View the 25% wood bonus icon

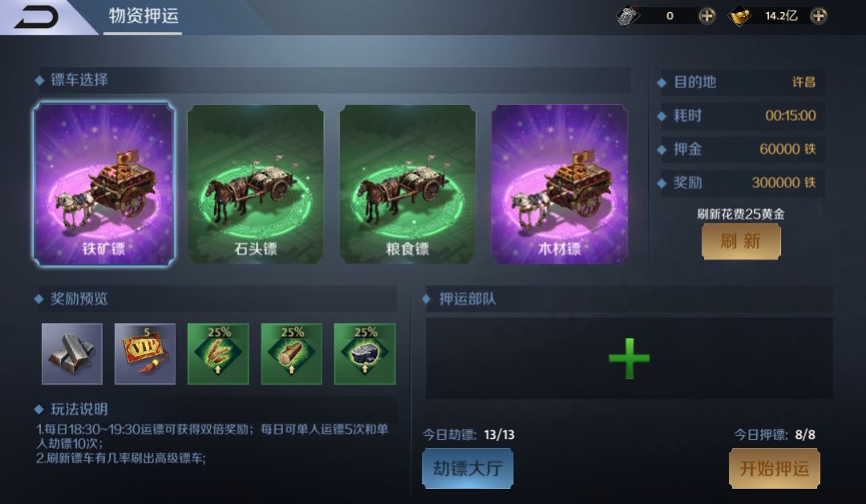(x=291, y=354)
